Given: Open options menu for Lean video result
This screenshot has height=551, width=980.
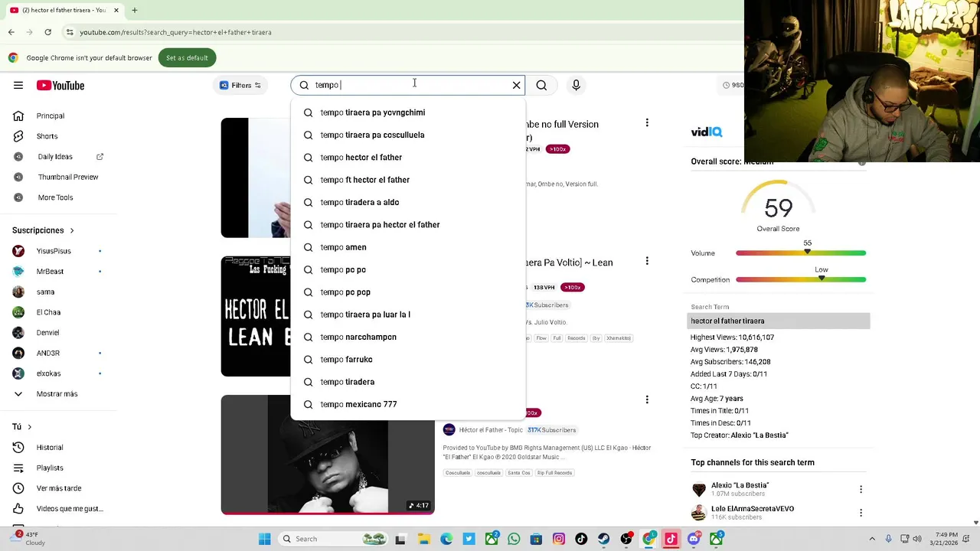Looking at the screenshot, I should [647, 261].
